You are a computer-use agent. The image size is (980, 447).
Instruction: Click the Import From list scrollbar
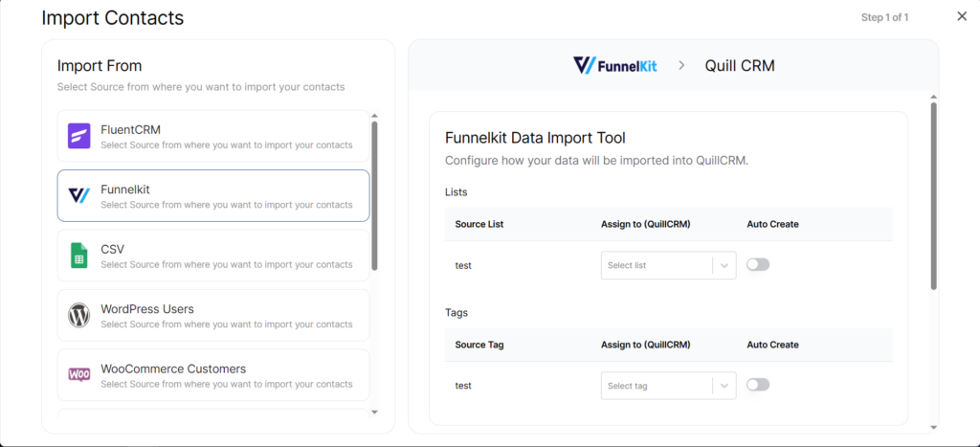[374, 196]
